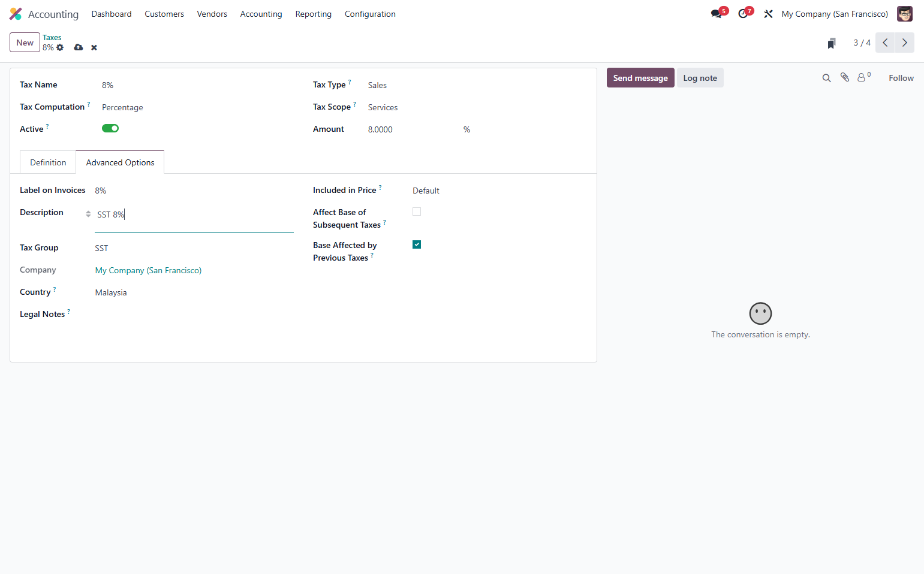Open the messages chat icon
Screen dimensions: 924x574
[x=717, y=14]
